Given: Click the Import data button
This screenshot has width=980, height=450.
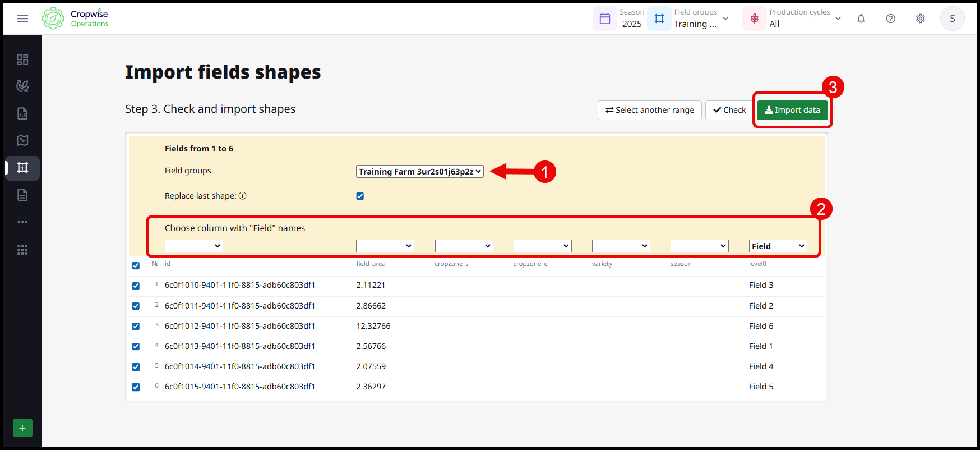Looking at the screenshot, I should pos(792,110).
